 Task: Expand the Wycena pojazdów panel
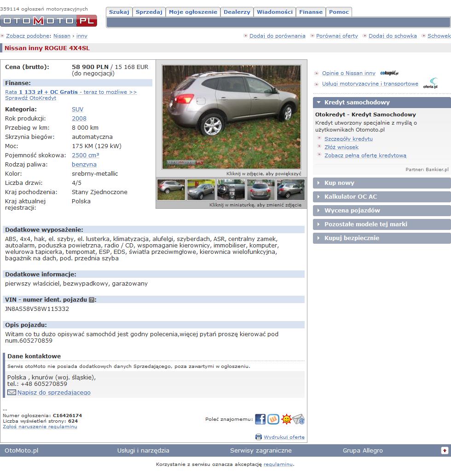click(x=382, y=210)
